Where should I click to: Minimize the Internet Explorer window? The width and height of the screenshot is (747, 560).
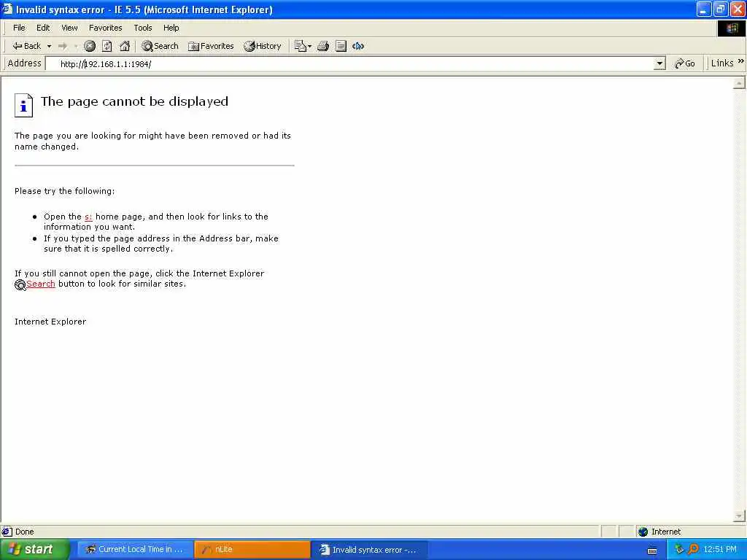pos(704,9)
